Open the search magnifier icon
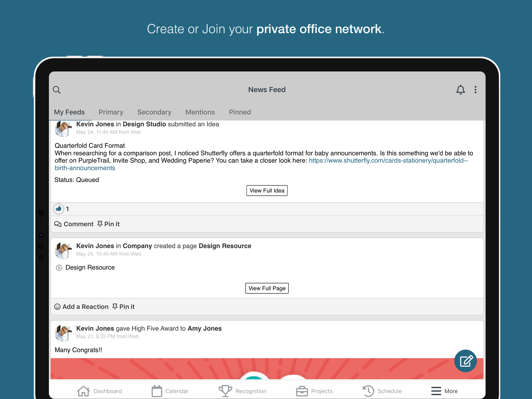The image size is (532, 399). [57, 90]
